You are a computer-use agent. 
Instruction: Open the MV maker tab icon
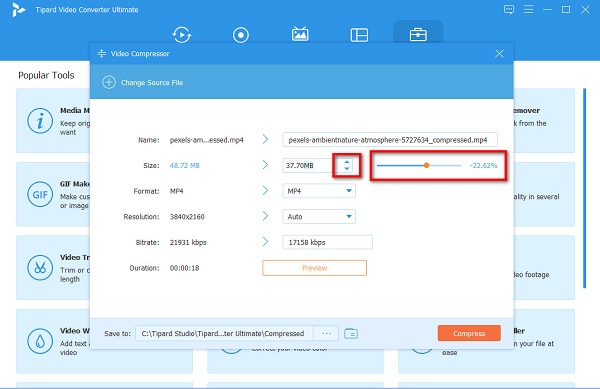[x=300, y=34]
